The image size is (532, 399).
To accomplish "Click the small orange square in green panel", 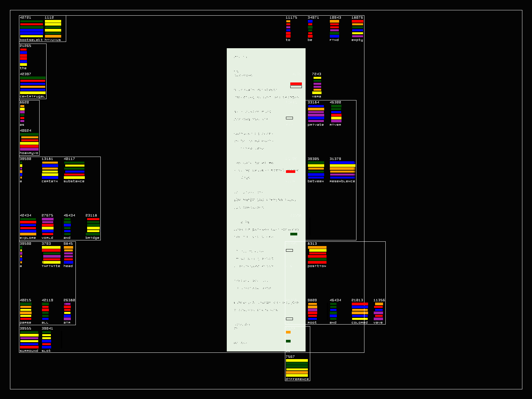I will pos(288,332).
